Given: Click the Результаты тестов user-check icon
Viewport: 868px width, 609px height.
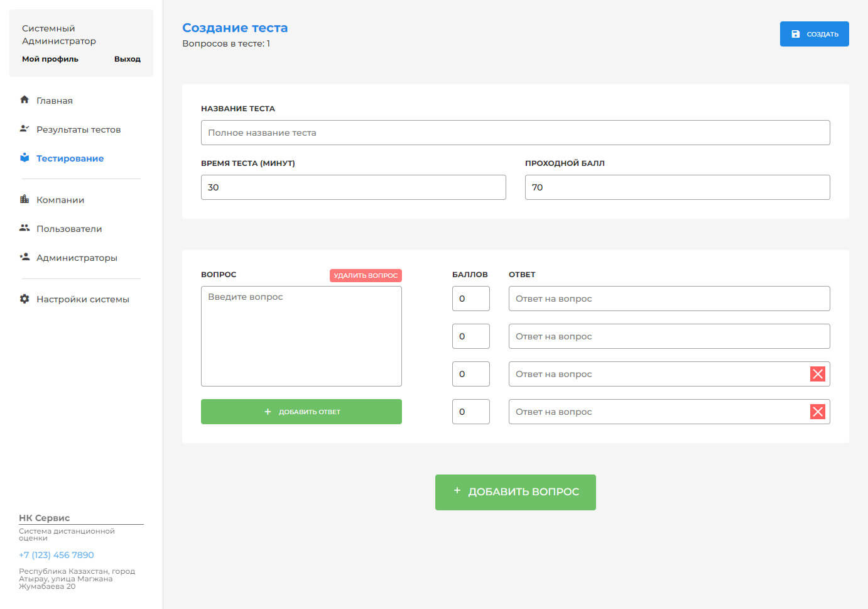Looking at the screenshot, I should [x=24, y=128].
